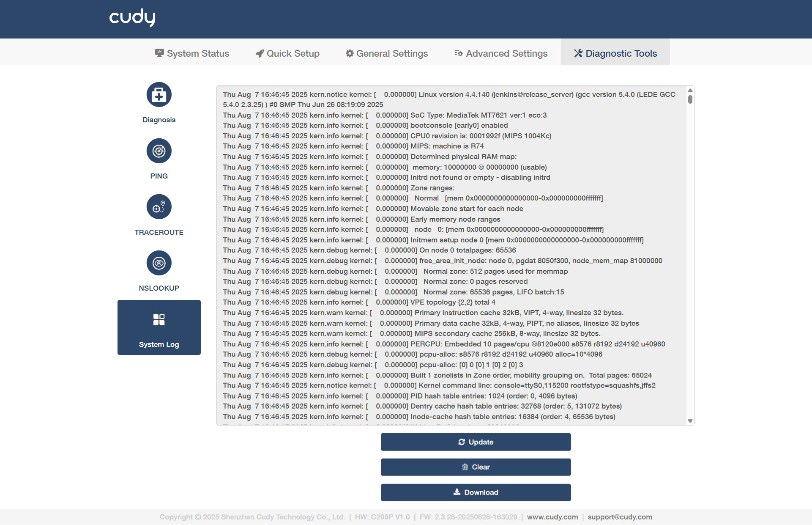The width and height of the screenshot is (812, 525).
Task: Switch to the System Status tab
Action: (192, 54)
